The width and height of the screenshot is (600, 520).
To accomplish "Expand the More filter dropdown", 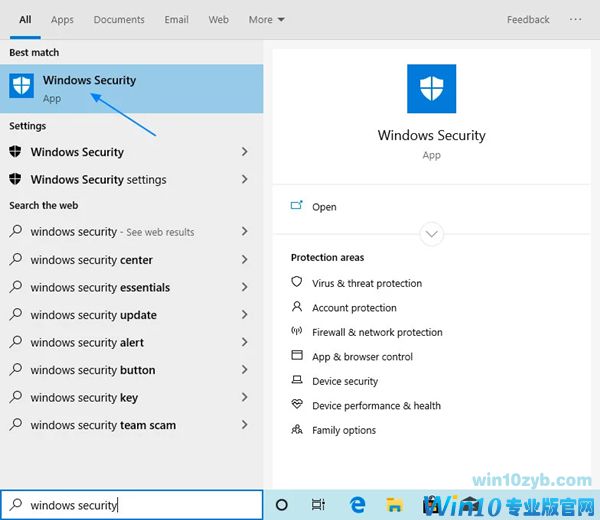I will pyautogui.click(x=267, y=20).
